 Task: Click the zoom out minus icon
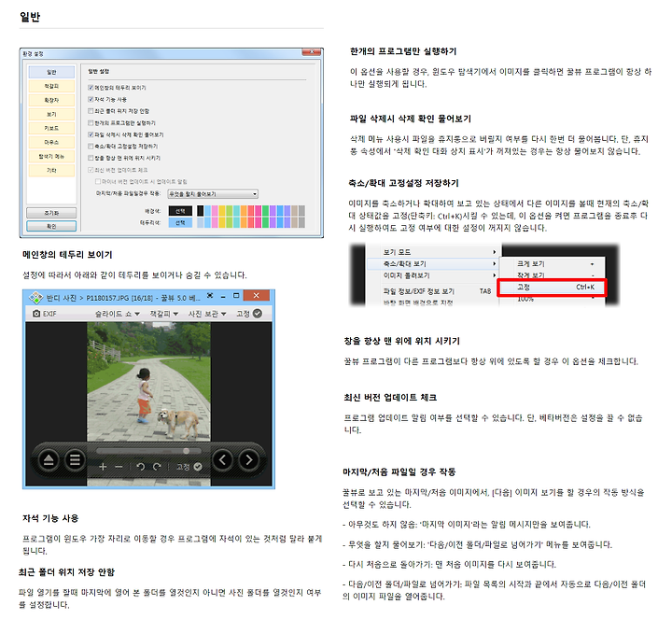tap(119, 467)
